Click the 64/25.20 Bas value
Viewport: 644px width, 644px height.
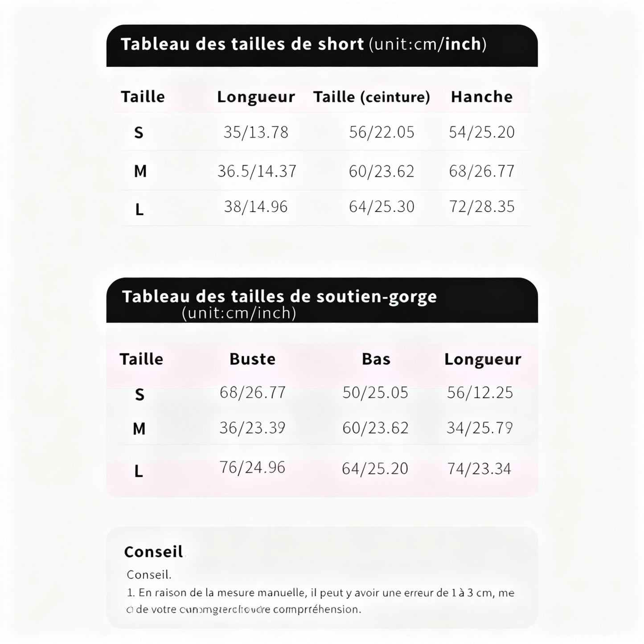pyautogui.click(x=375, y=468)
